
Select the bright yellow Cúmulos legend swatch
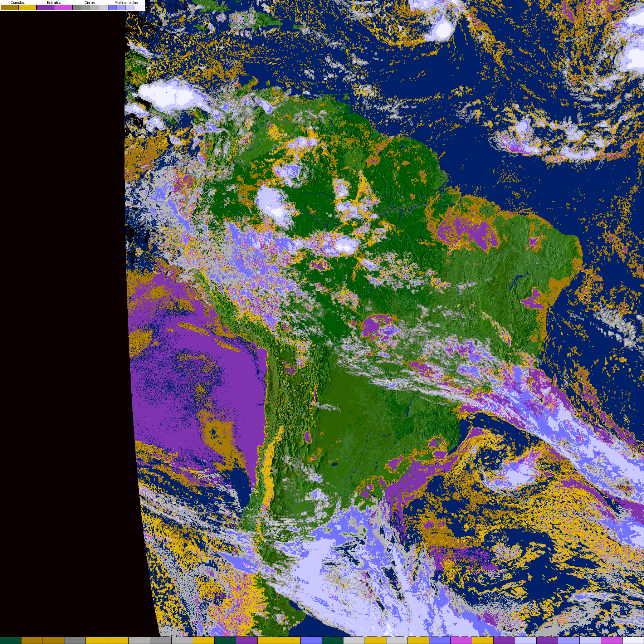tap(28, 7)
